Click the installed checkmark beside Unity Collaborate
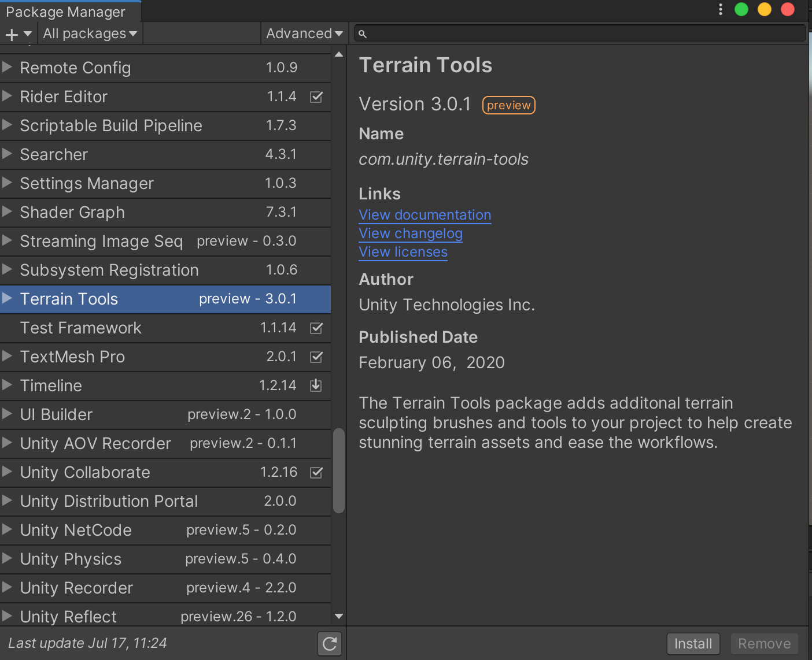 coord(316,472)
